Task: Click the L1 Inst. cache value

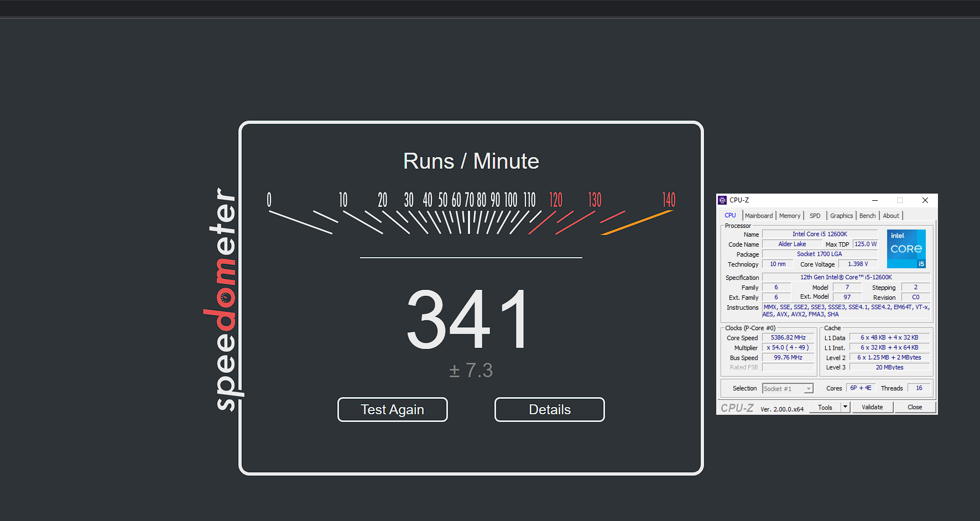Action: [x=889, y=348]
